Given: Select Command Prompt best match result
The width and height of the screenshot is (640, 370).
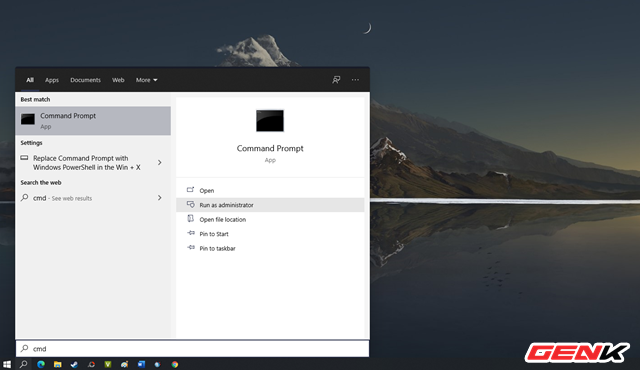Looking at the screenshot, I should coord(93,121).
